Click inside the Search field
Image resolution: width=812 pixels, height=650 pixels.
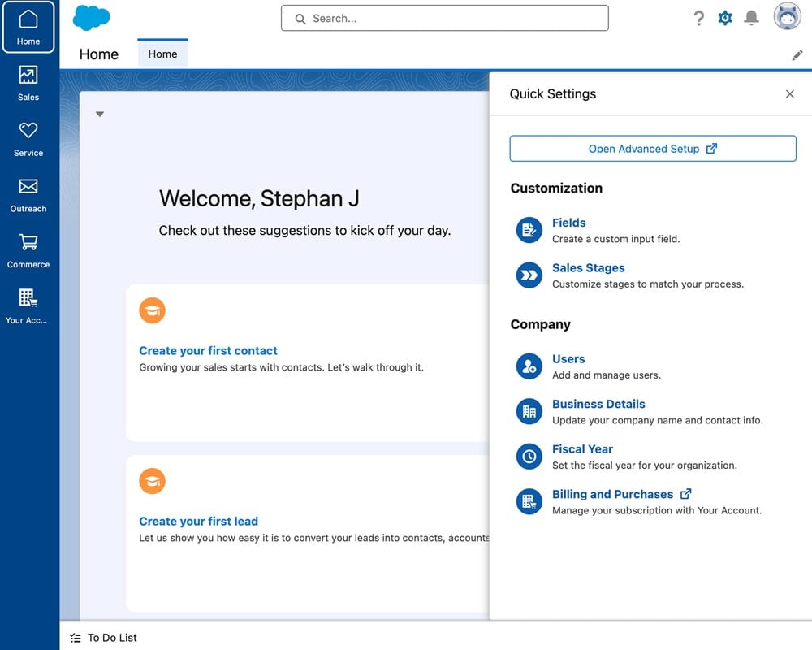pyautogui.click(x=444, y=17)
